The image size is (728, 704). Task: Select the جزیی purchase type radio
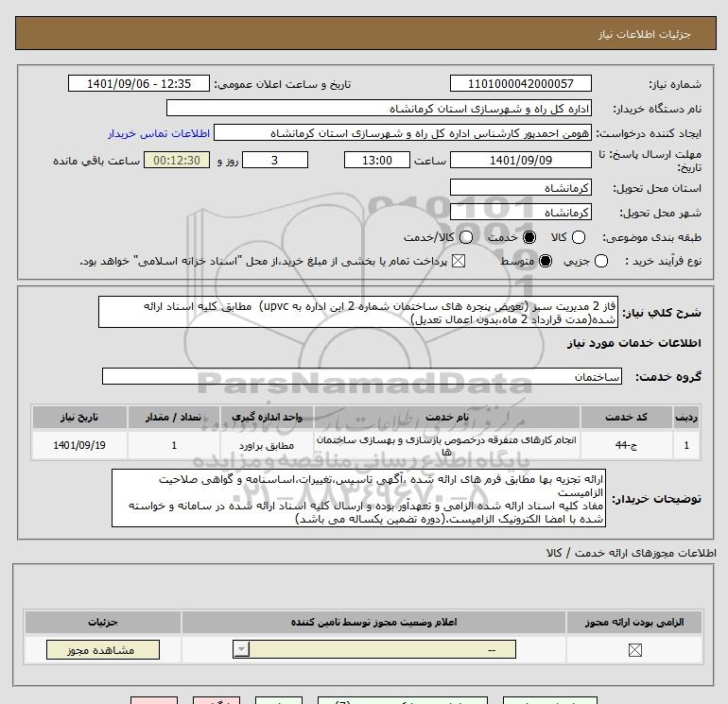click(x=600, y=261)
